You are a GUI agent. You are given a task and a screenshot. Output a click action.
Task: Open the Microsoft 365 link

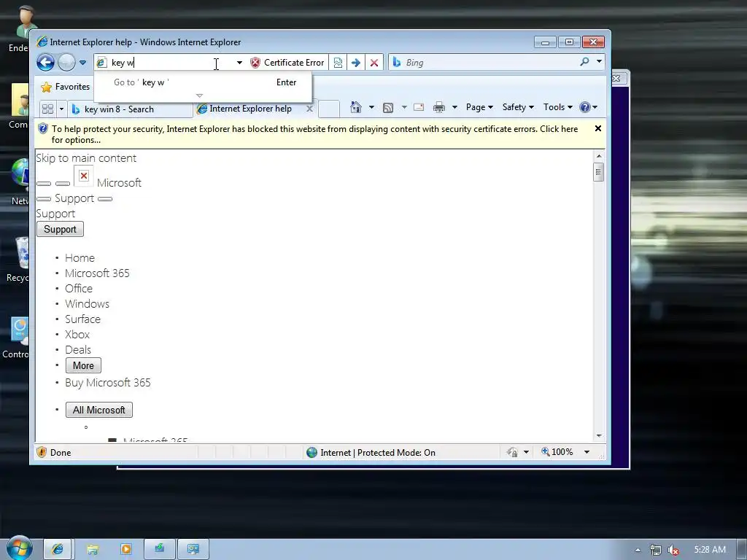[97, 273]
